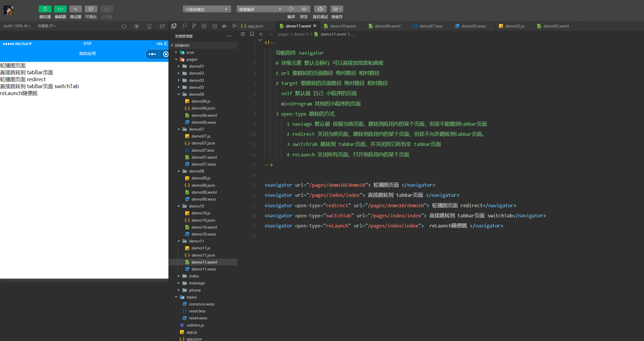Image resolution: width=644 pixels, height=341 pixels.
Task: Open the search icon in sidebar
Action: pyautogui.click(x=184, y=26)
